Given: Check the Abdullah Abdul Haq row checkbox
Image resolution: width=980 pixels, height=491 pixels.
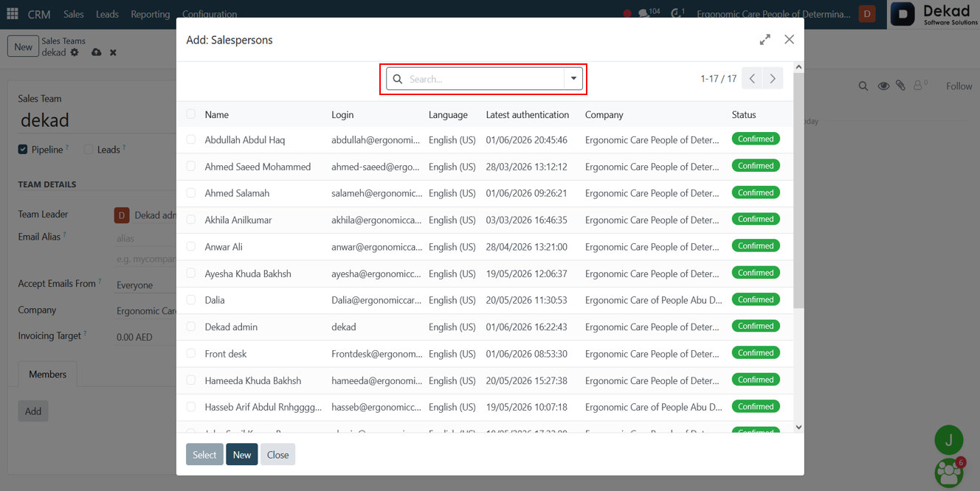Looking at the screenshot, I should (x=191, y=139).
